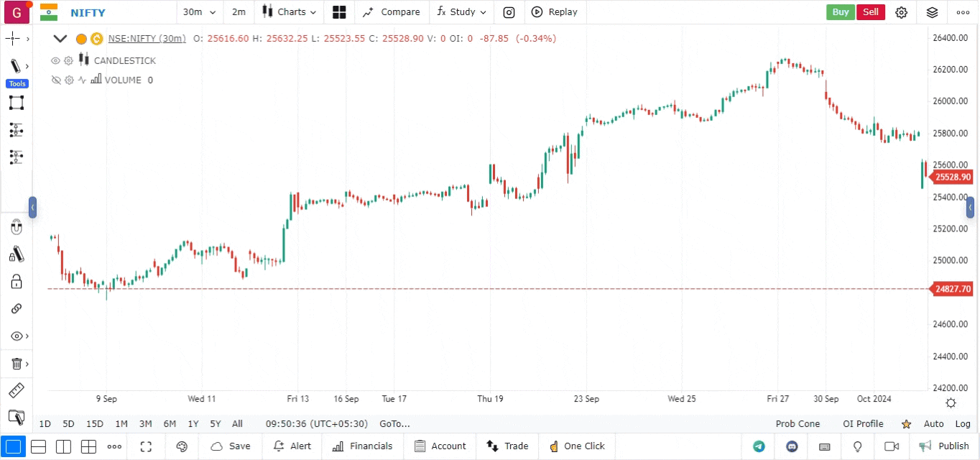980x460 pixels.
Task: Expand the Charts type dropdown
Action: 289,12
